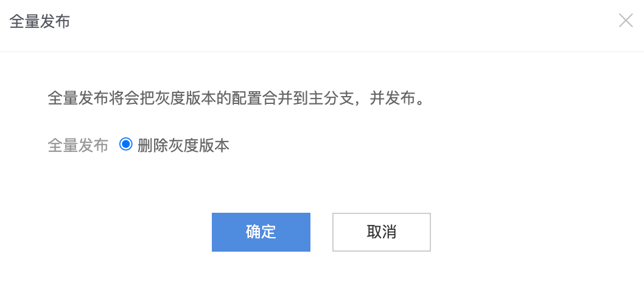Viewport: 644px width, 293px height.
Task: Click the 取消 button
Action: pyautogui.click(x=382, y=232)
